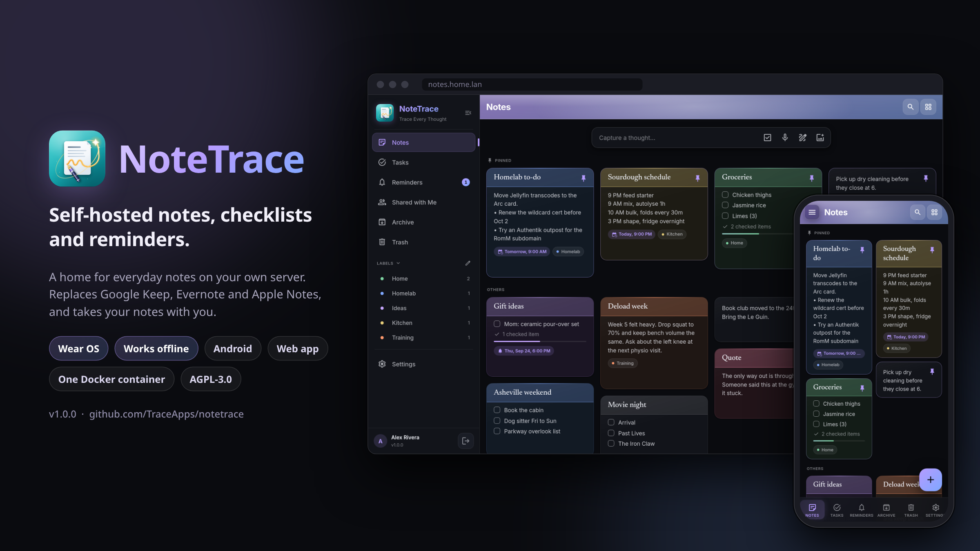Log out using the icon beside Alex Rivera
Viewport: 980px width, 551px height.
coord(465,441)
